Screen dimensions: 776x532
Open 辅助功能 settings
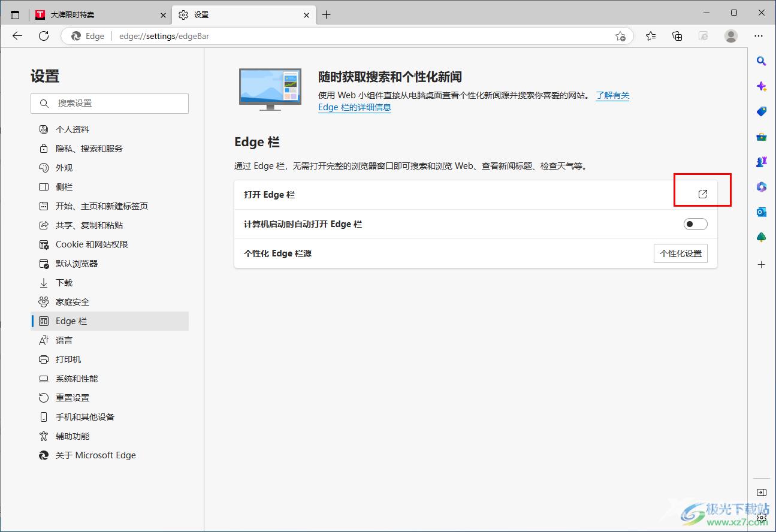click(110, 436)
